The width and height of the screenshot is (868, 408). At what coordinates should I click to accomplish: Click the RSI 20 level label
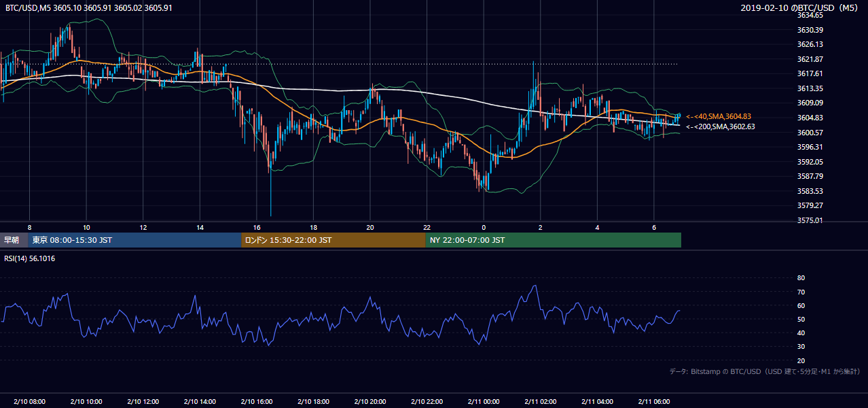pyautogui.click(x=801, y=360)
